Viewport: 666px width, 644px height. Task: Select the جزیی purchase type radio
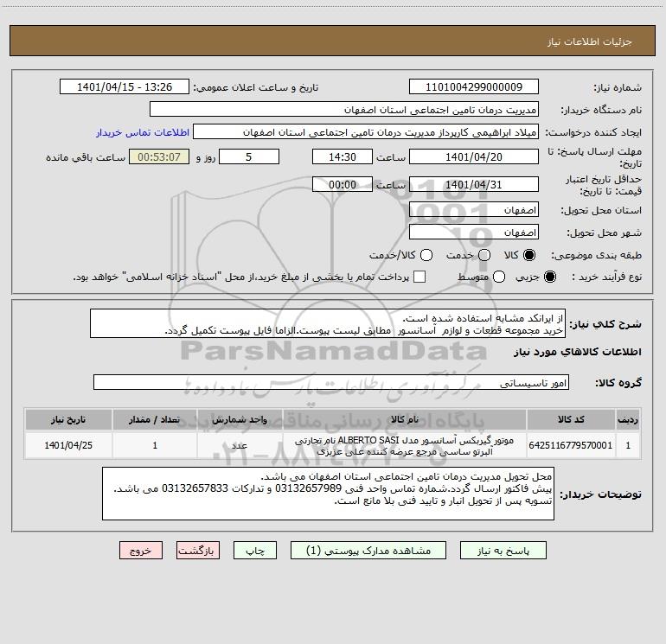549,277
